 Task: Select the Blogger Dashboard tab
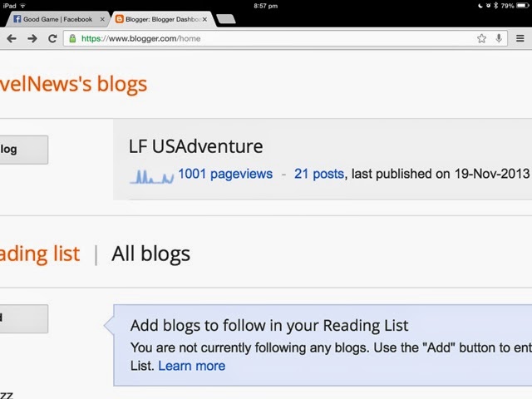pos(158,19)
